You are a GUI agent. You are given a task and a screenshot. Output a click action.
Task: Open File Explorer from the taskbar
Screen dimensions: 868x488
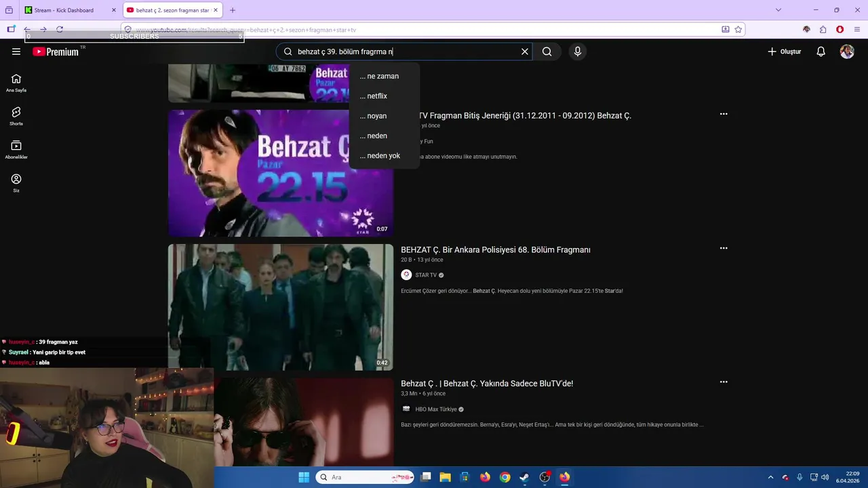pos(446,477)
